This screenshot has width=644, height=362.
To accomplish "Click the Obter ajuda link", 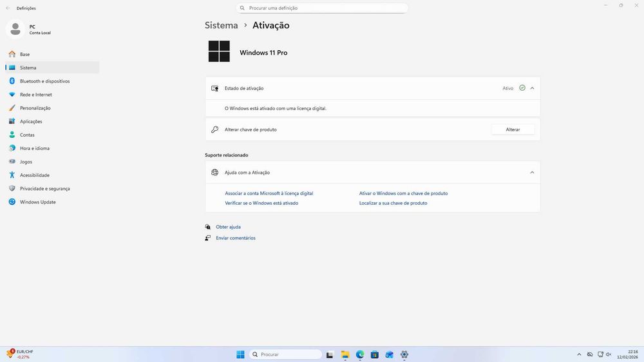I will click(x=229, y=227).
